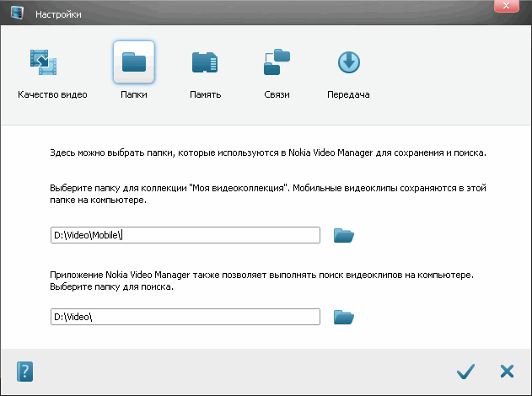Click the D:\Video\Mobile\ path field
Image resolution: width=532 pixels, height=396 pixels.
point(185,235)
